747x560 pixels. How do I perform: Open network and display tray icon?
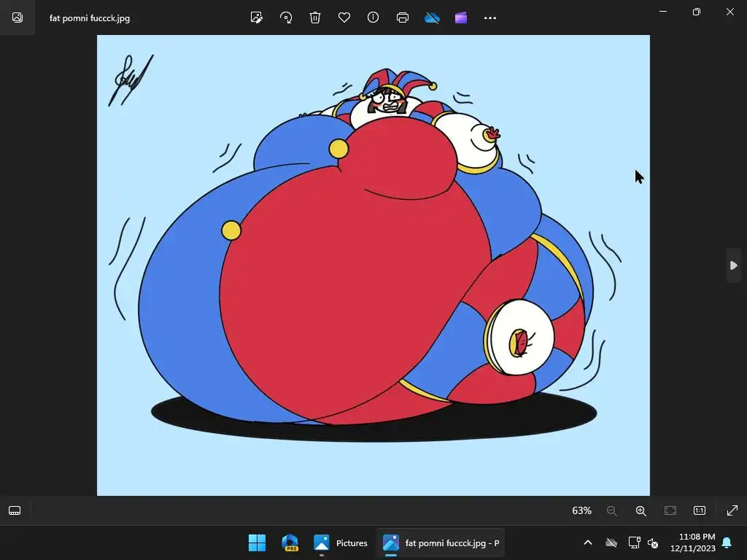(x=634, y=542)
